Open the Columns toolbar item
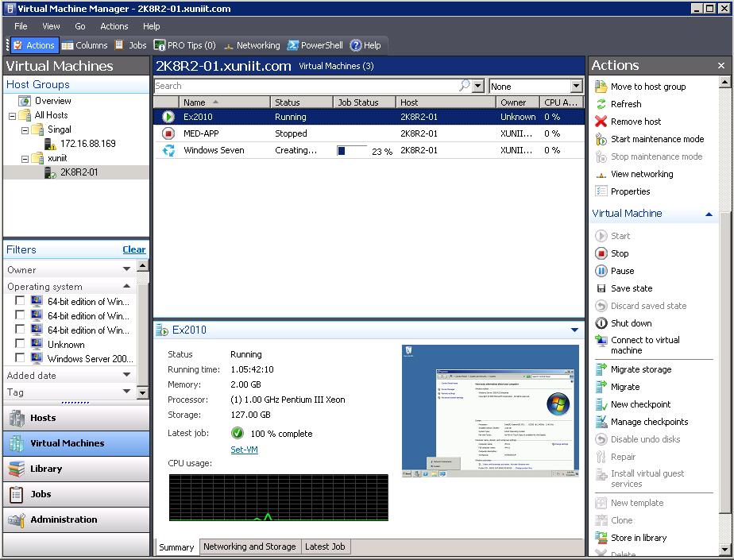734x560 pixels. click(84, 45)
